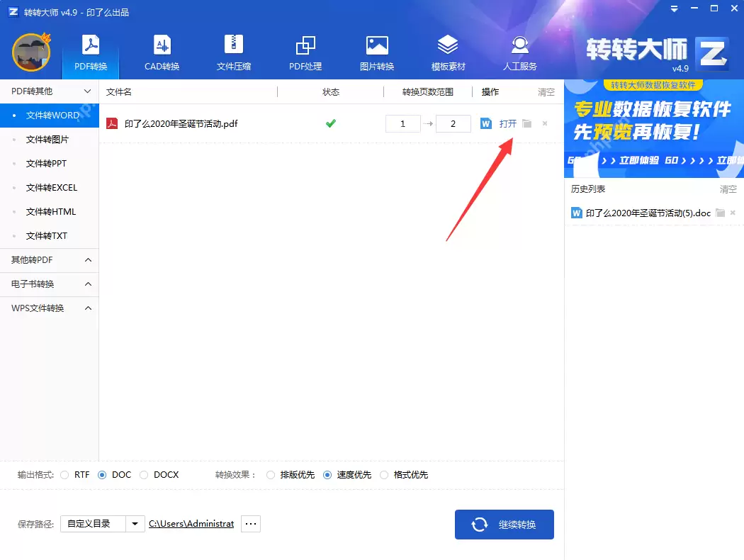Select the 文件压缩 function
Viewport: 744px width, 560px height.
click(x=233, y=53)
